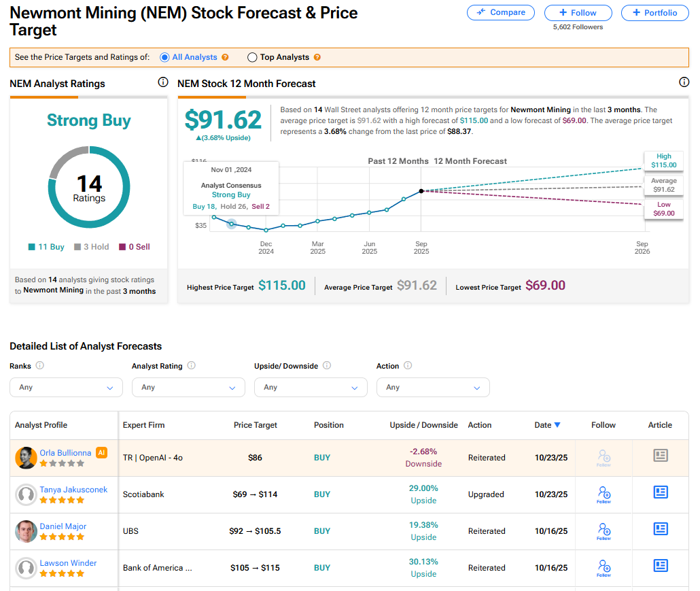
Task: Open article icon for Lawson Winder row
Action: pos(660,566)
